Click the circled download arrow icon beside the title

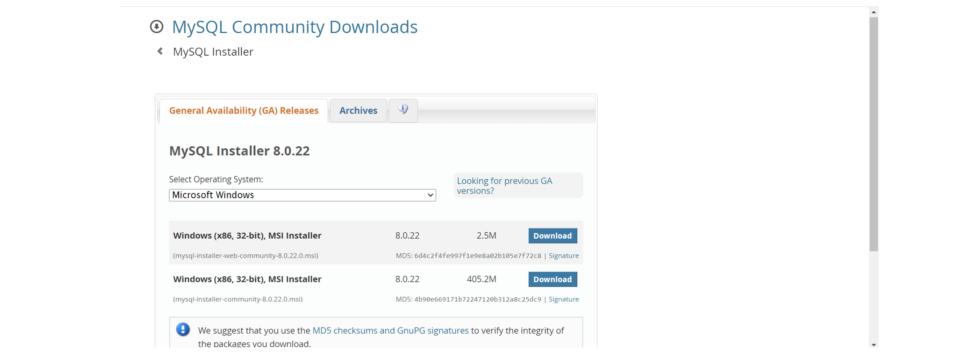pyautogui.click(x=156, y=27)
